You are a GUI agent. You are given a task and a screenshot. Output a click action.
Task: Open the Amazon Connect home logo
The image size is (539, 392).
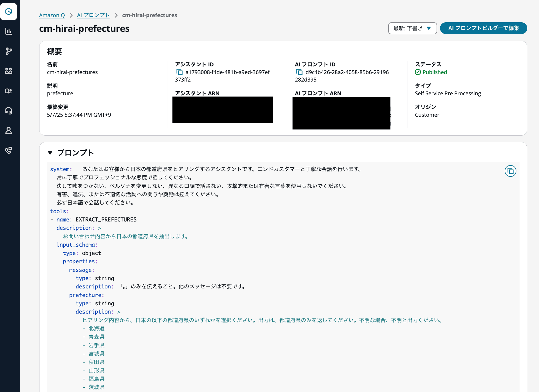point(9,11)
